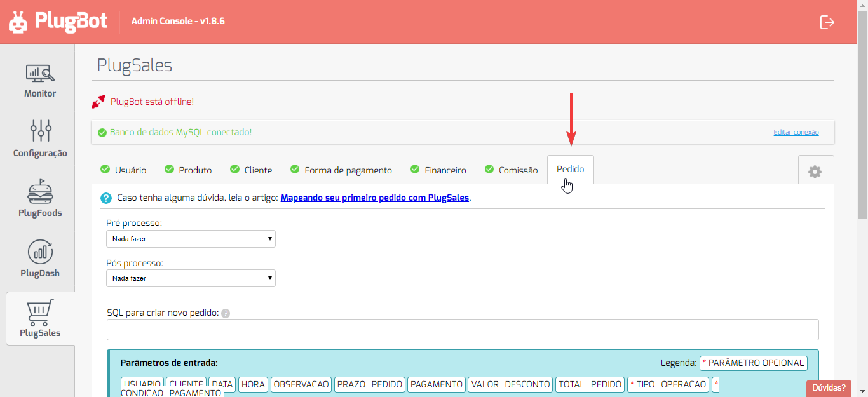Click the PRAZO_PEDIDO parameter tag
This screenshot has width=868, height=397.
(x=370, y=384)
